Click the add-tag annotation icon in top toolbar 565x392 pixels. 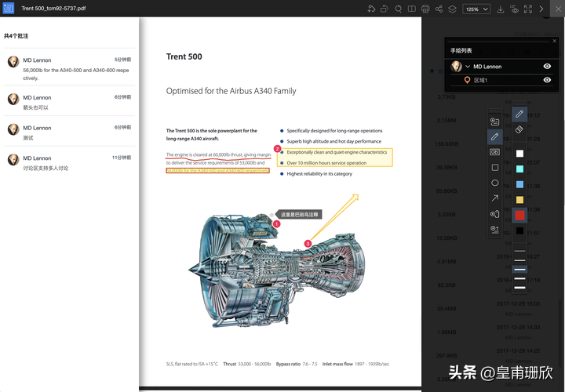[x=371, y=9]
